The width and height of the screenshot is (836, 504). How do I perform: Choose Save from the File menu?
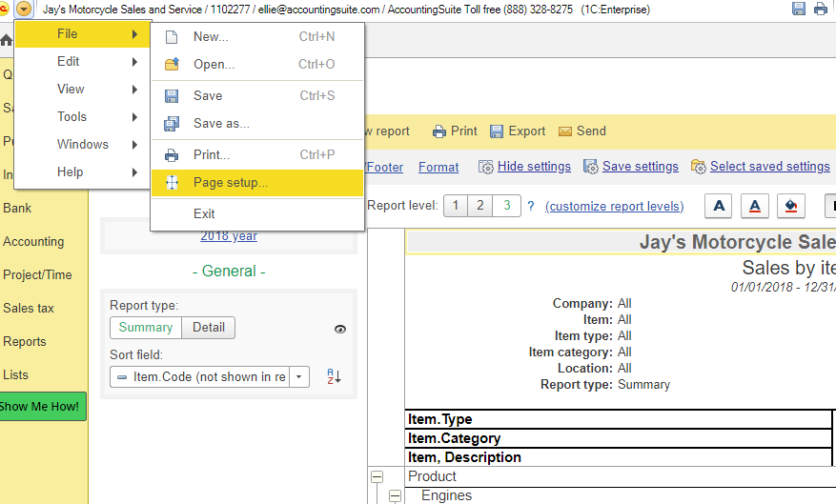[x=257, y=96]
